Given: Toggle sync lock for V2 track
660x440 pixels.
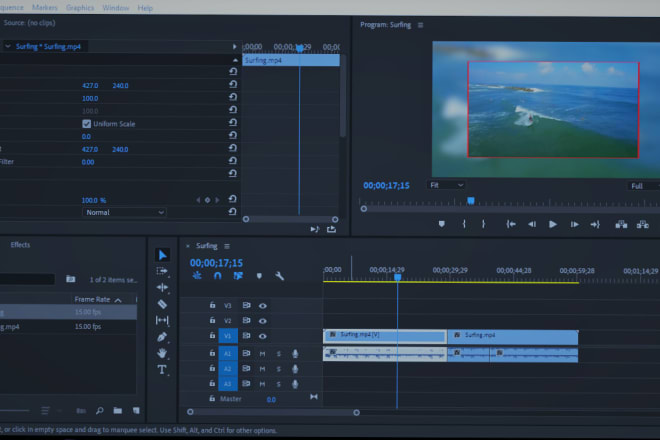Looking at the screenshot, I should (247, 320).
